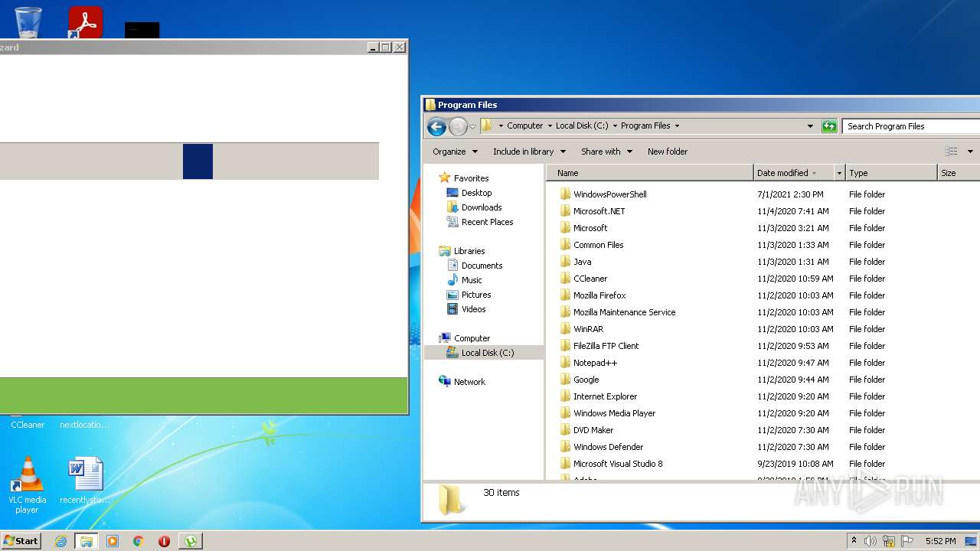Select Local Disk (C:) in navigation pane
The width and height of the screenshot is (980, 551).
pyautogui.click(x=484, y=353)
